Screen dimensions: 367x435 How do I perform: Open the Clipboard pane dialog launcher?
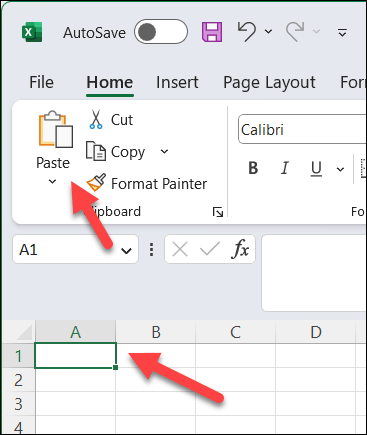click(x=218, y=212)
